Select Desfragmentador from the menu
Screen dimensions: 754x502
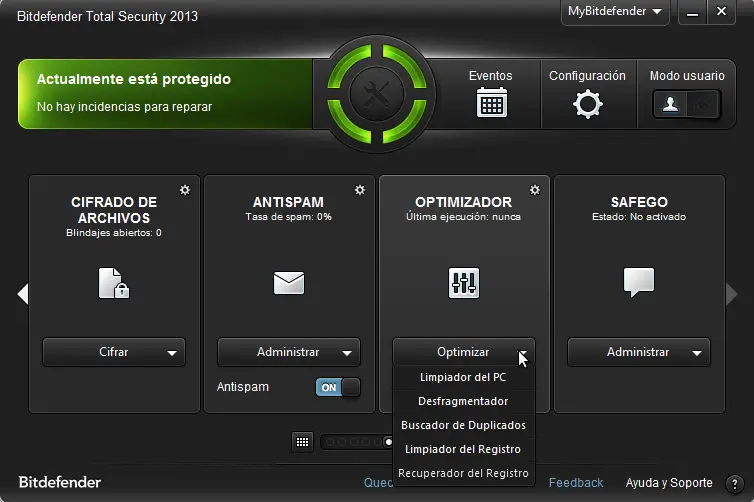[x=464, y=402]
